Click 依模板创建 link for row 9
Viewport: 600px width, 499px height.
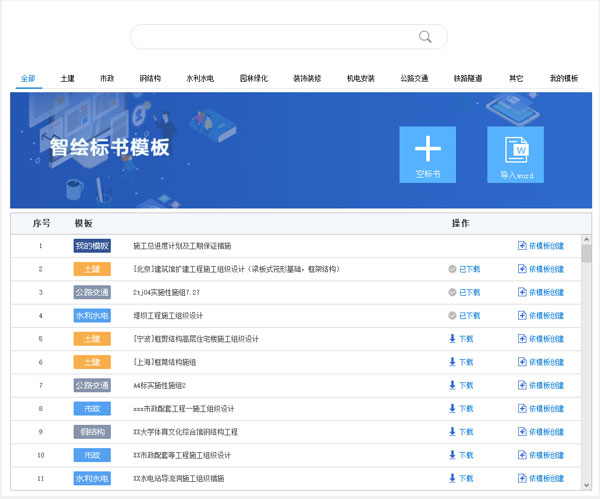point(546,432)
